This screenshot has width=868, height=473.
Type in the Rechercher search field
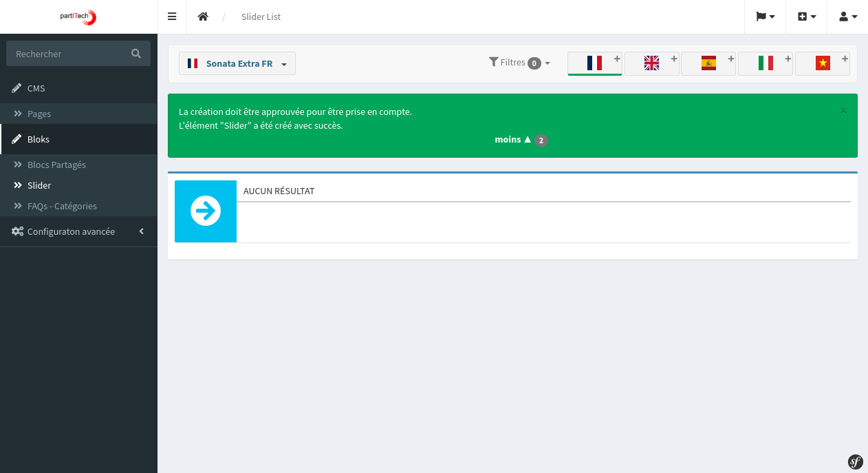69,54
